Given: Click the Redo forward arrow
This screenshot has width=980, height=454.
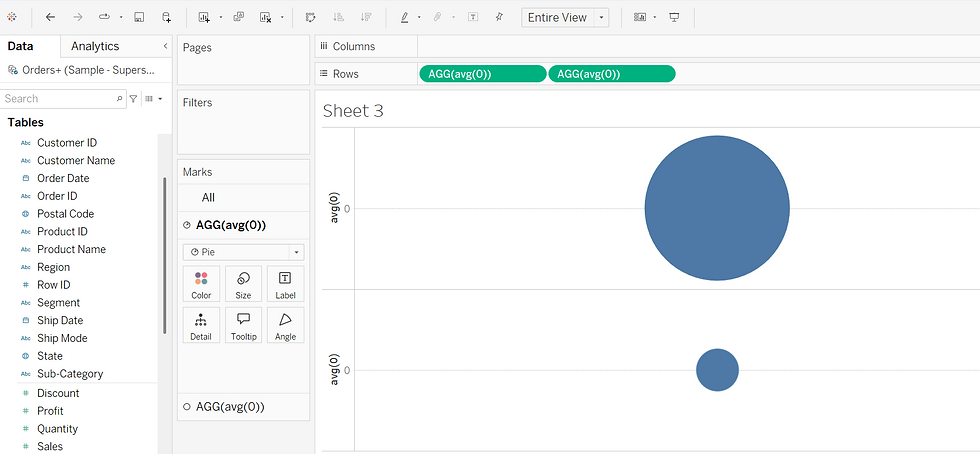Looking at the screenshot, I should pyautogui.click(x=78, y=18).
